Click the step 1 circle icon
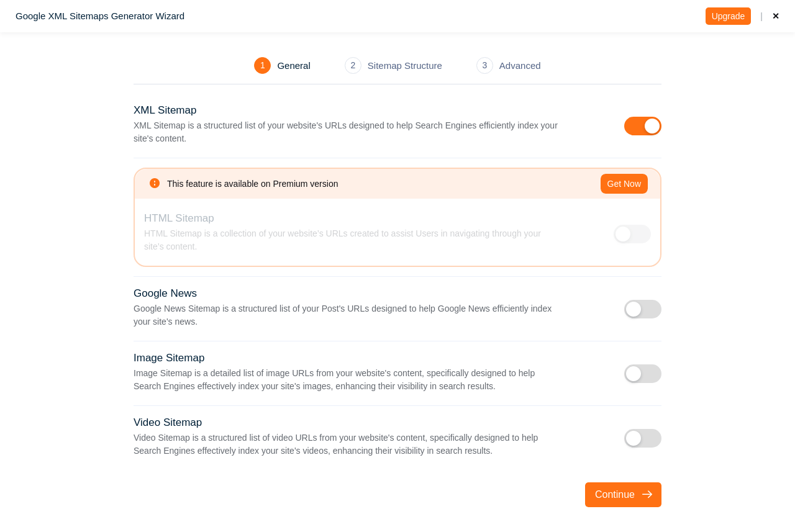 coord(262,65)
